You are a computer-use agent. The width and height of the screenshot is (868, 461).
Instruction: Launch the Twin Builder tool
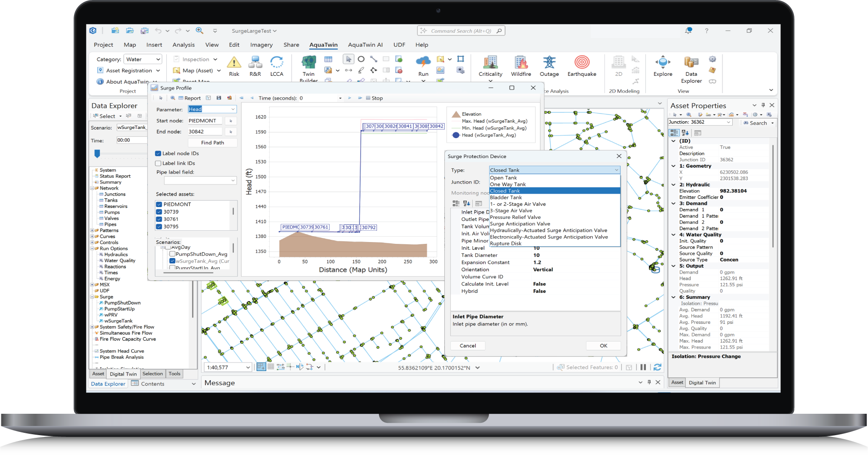(x=309, y=63)
